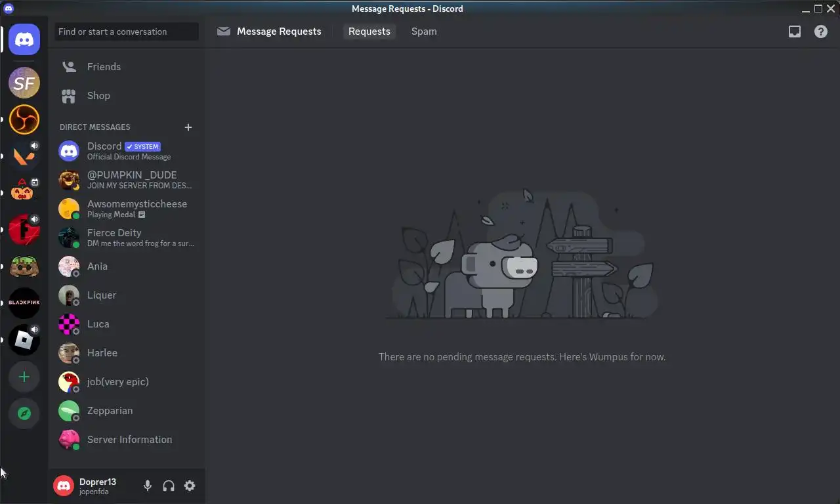Create a new DM plus icon
The height and width of the screenshot is (504, 840).
tap(188, 127)
